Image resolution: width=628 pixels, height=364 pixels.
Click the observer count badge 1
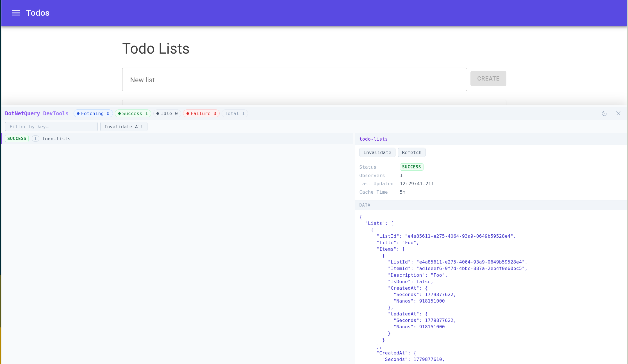pyautogui.click(x=35, y=139)
